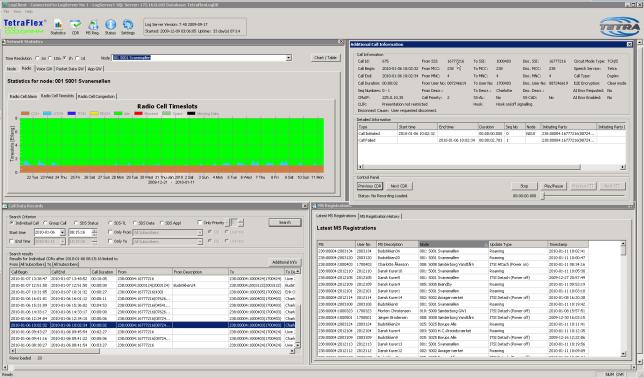This screenshot has height=378, width=644.
Task: Click the Start time clock stepper
Action: coord(94,233)
